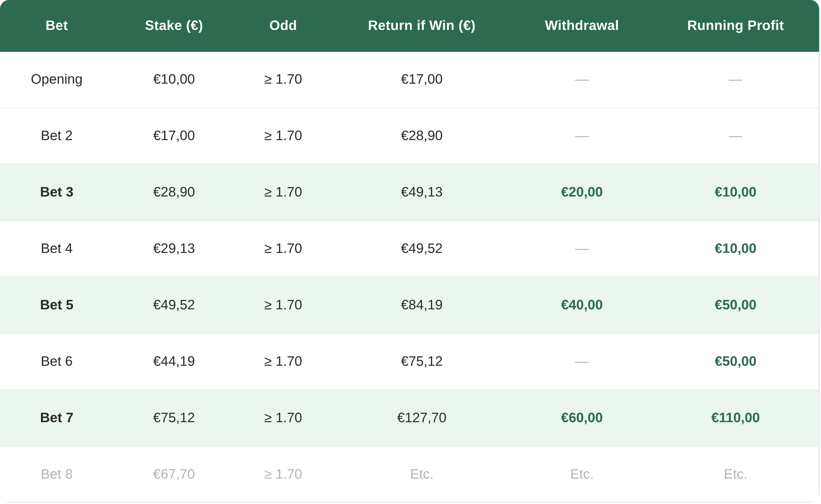
Task: Click the '€17,00' return in Opening row
Action: coord(422,79)
